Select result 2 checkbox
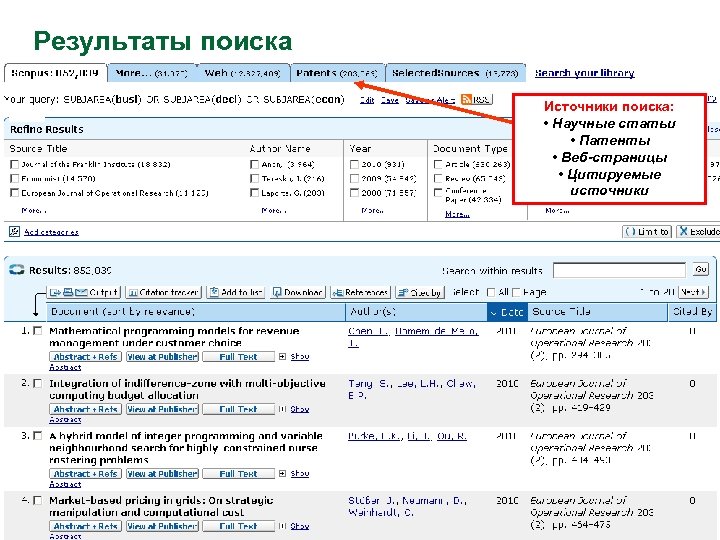 [x=38, y=383]
